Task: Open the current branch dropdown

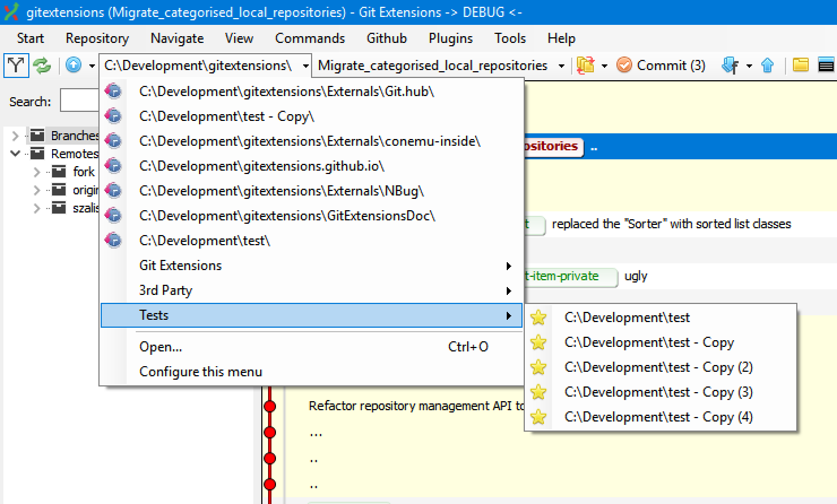Action: tap(560, 65)
